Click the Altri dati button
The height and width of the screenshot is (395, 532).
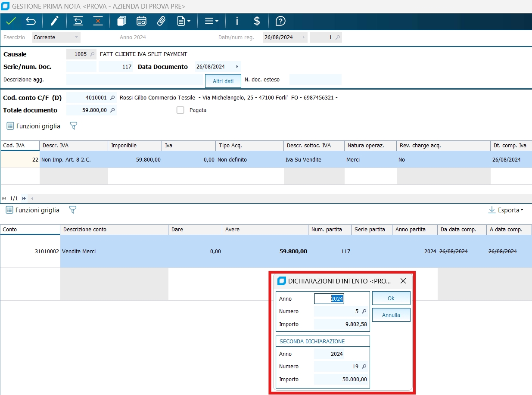click(223, 81)
